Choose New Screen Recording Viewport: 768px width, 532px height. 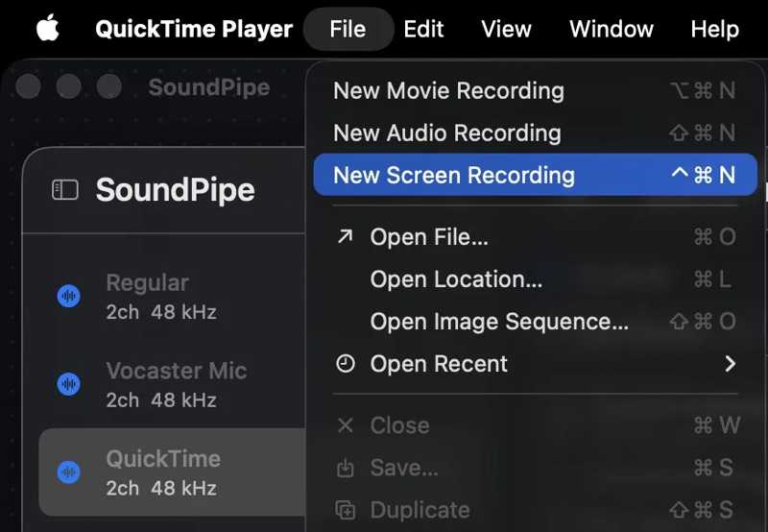coord(535,175)
